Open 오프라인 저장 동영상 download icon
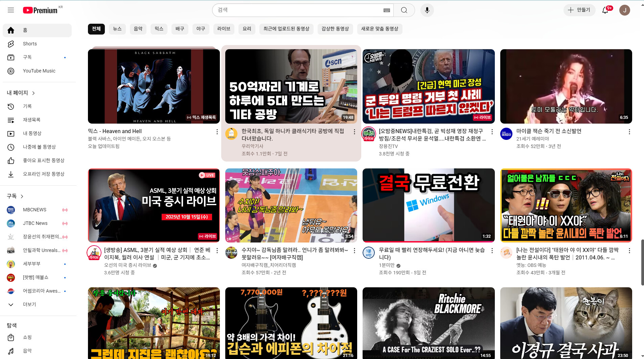Image resolution: width=644 pixels, height=359 pixels. [11, 174]
